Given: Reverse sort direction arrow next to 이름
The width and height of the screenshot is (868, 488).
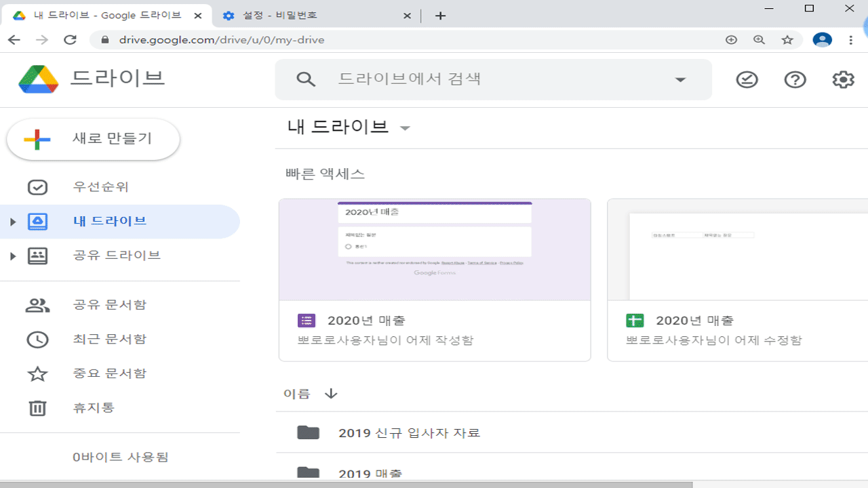Looking at the screenshot, I should 331,394.
